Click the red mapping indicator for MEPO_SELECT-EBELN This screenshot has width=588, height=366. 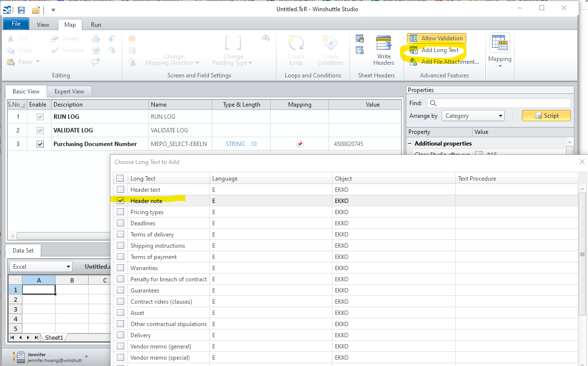click(300, 144)
